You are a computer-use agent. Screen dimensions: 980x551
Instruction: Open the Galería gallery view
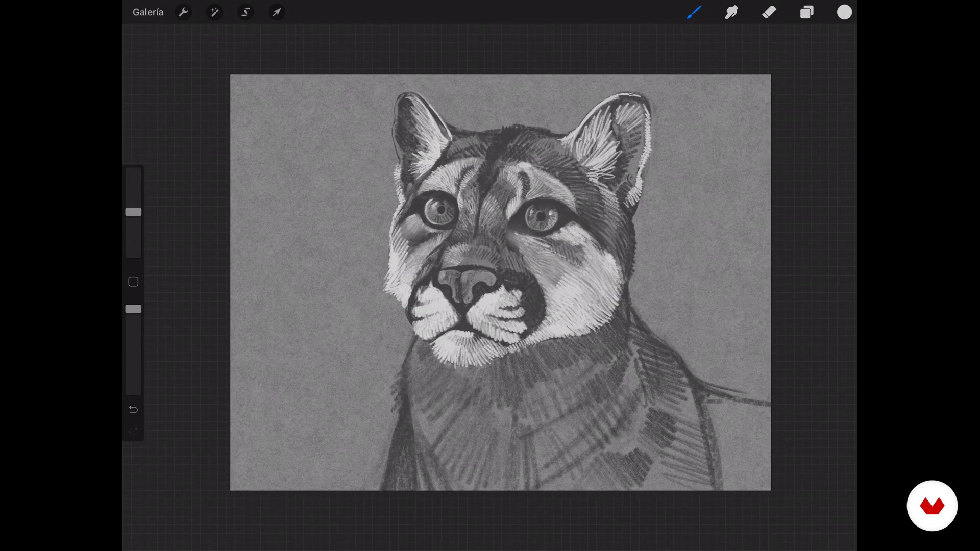pyautogui.click(x=148, y=12)
